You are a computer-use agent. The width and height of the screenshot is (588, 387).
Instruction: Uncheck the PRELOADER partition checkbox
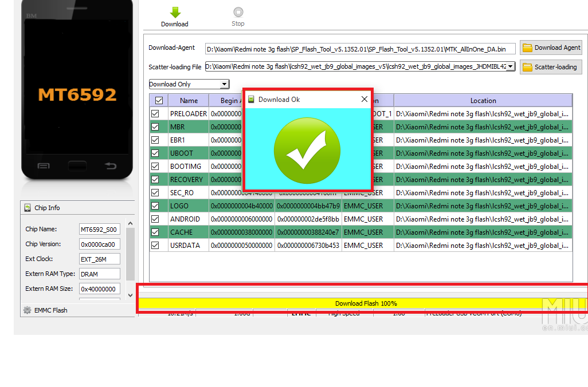(x=155, y=114)
